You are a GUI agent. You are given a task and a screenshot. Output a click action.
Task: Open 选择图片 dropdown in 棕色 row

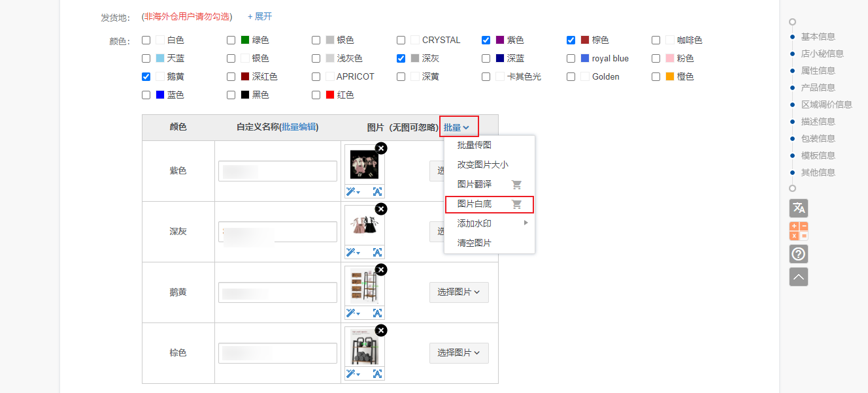459,353
